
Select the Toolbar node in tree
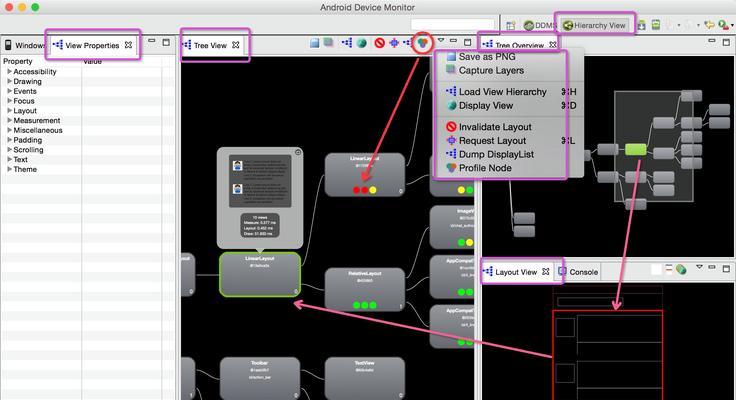260,378
